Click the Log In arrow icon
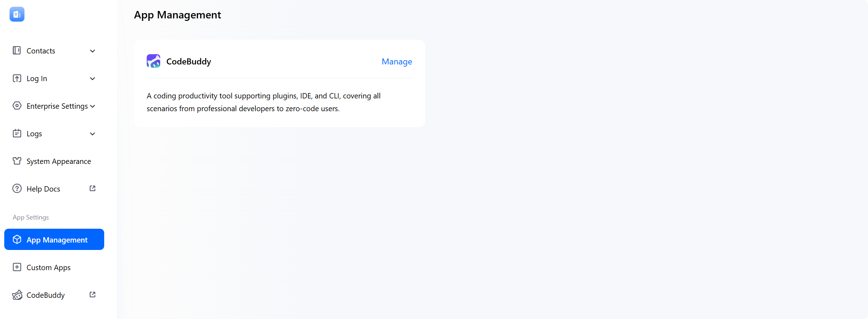Image resolution: width=868 pixels, height=319 pixels. 17,78
